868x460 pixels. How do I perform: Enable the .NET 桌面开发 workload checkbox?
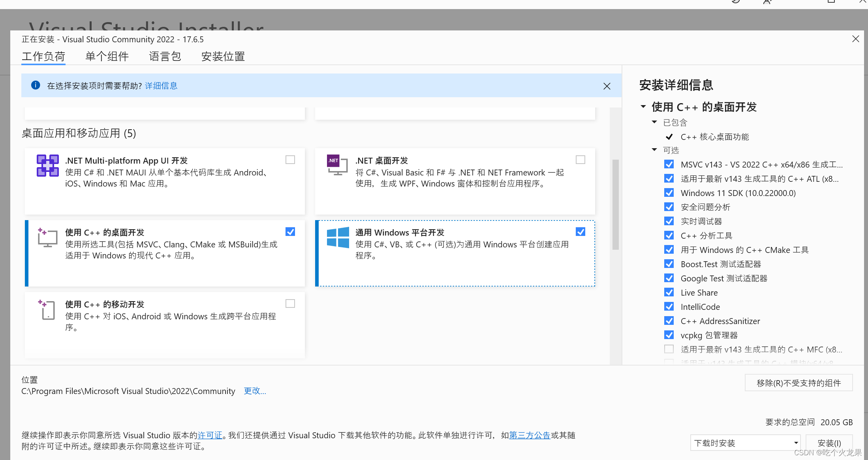point(580,160)
